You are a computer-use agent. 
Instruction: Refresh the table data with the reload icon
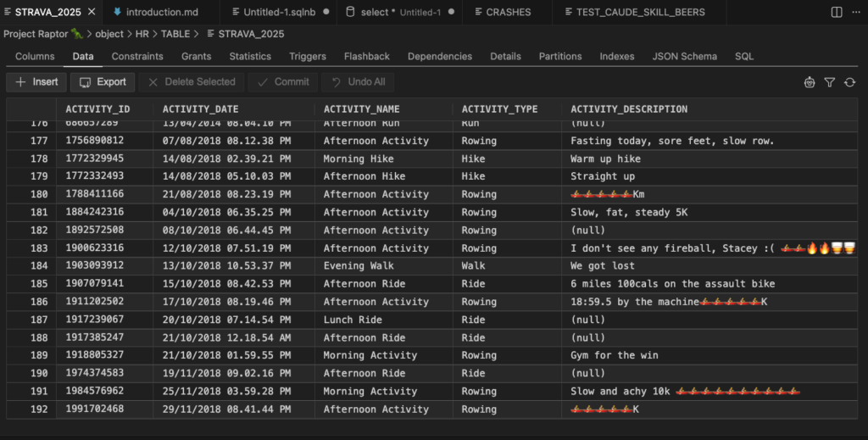pyautogui.click(x=849, y=82)
